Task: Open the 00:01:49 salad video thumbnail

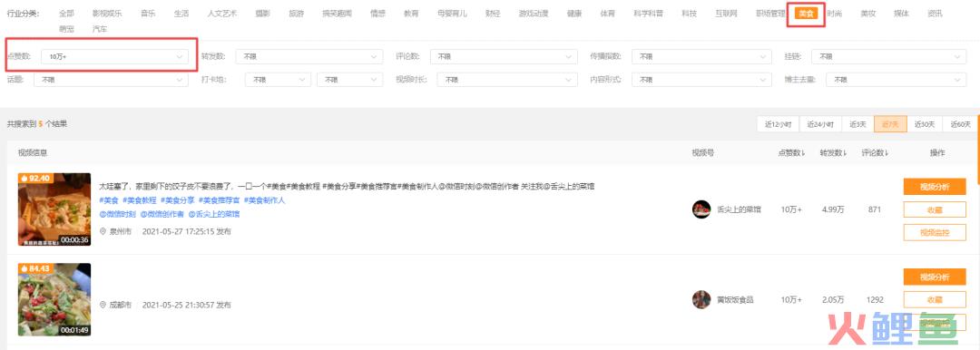Action: (x=54, y=299)
